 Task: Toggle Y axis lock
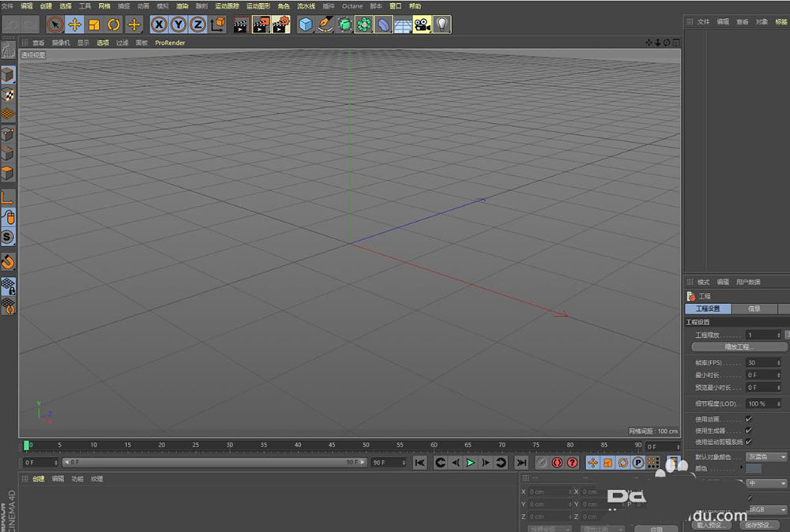(x=179, y=24)
